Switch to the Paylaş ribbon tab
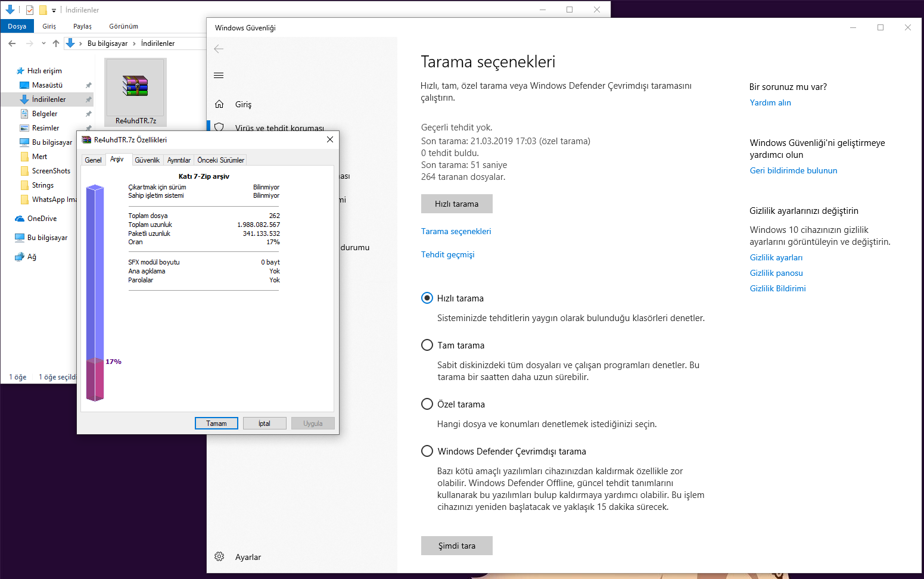 click(x=82, y=26)
